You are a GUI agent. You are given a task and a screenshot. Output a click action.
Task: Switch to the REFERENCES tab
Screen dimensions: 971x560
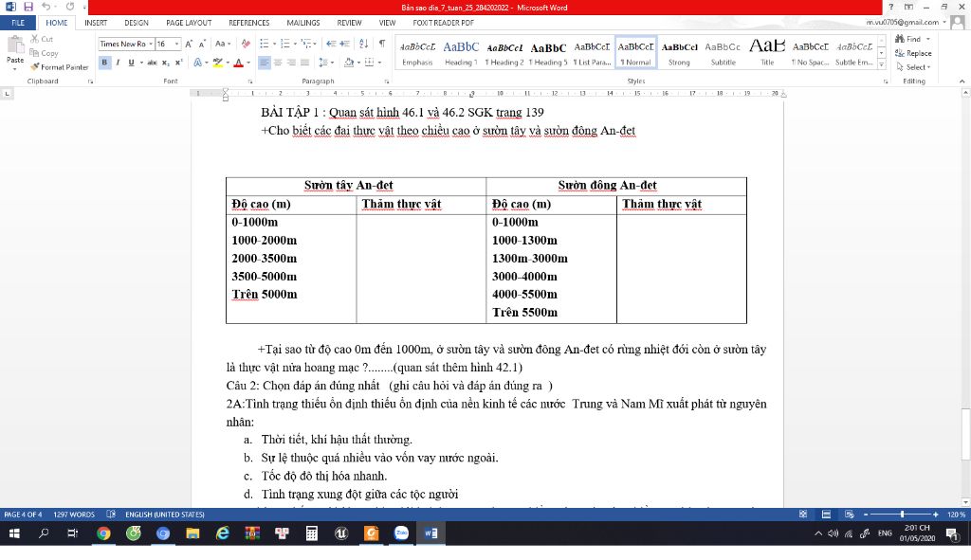click(x=249, y=23)
